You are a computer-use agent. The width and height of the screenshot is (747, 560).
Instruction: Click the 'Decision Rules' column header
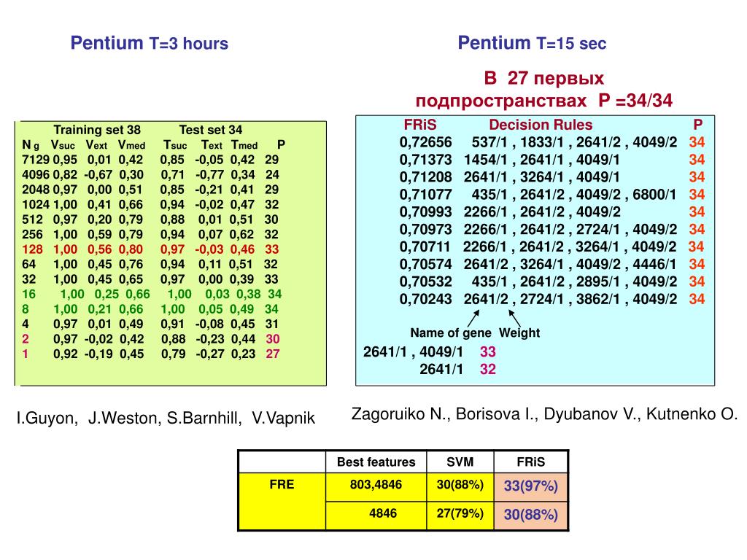(x=541, y=125)
